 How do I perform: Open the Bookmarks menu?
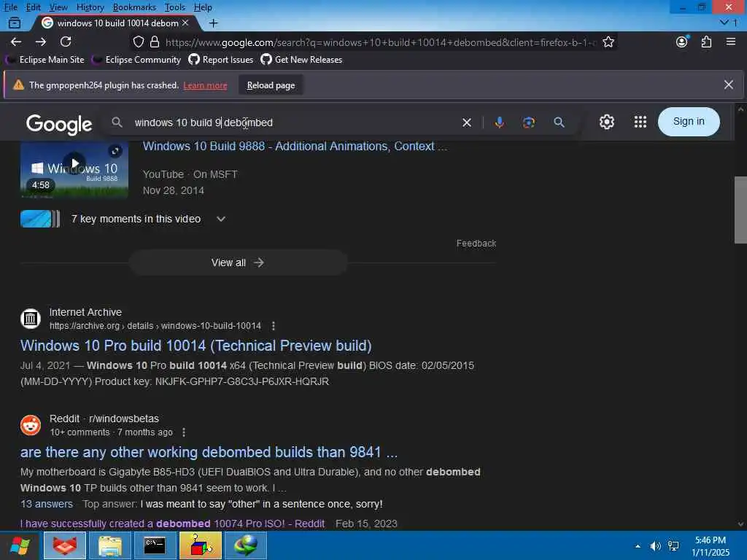click(134, 7)
